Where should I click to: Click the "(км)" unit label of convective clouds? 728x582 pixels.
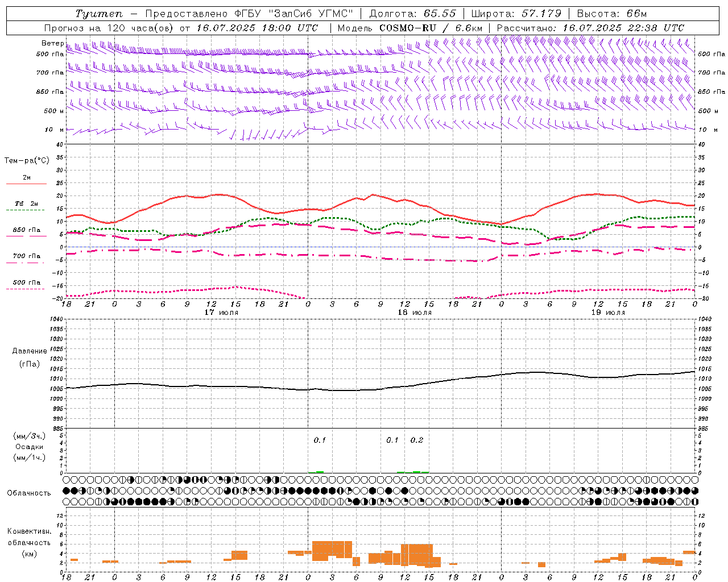point(30,554)
